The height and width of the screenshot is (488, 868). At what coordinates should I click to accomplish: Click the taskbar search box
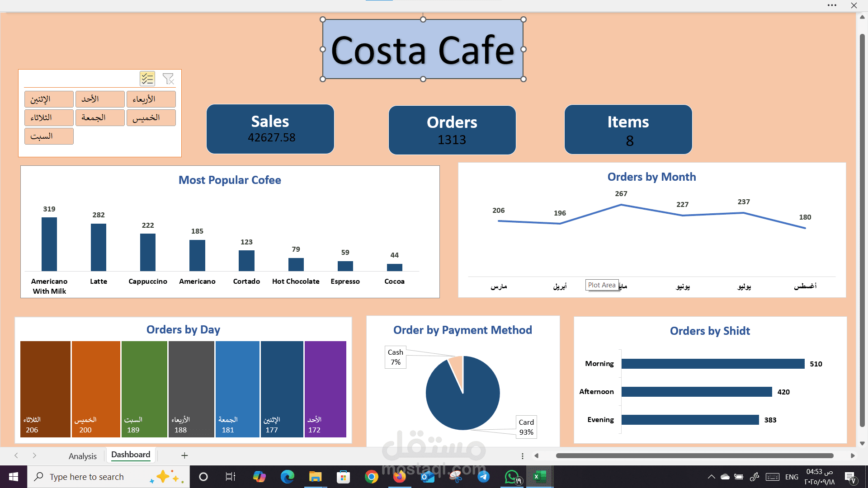point(108,477)
